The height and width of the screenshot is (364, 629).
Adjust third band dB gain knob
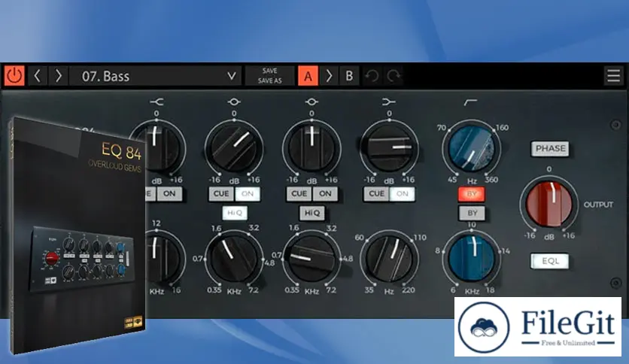311,148
